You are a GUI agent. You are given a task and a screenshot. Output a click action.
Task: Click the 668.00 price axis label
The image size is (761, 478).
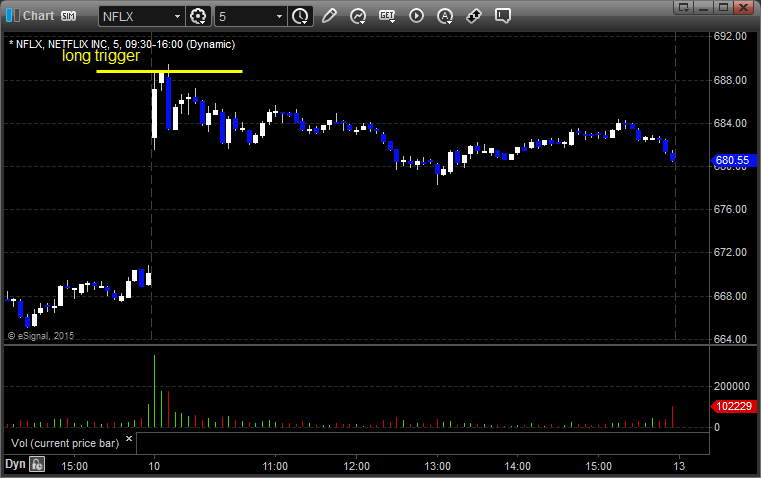click(x=730, y=296)
